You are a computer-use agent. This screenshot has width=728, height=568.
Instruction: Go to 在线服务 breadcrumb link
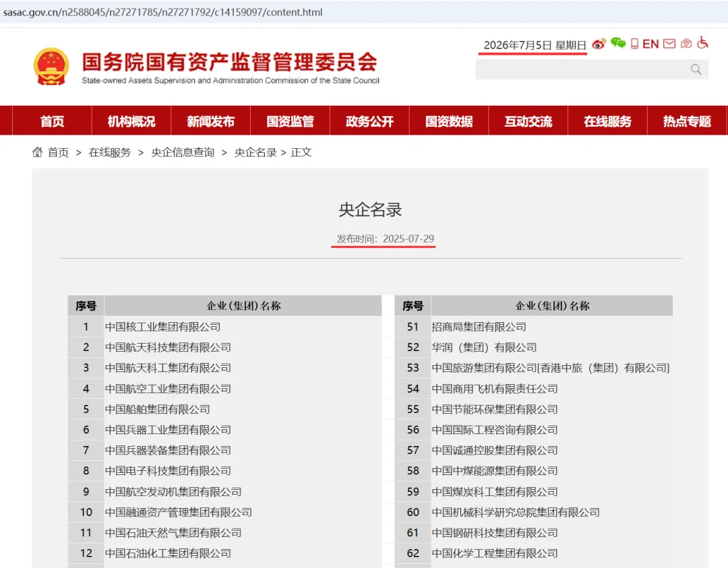tap(110, 152)
